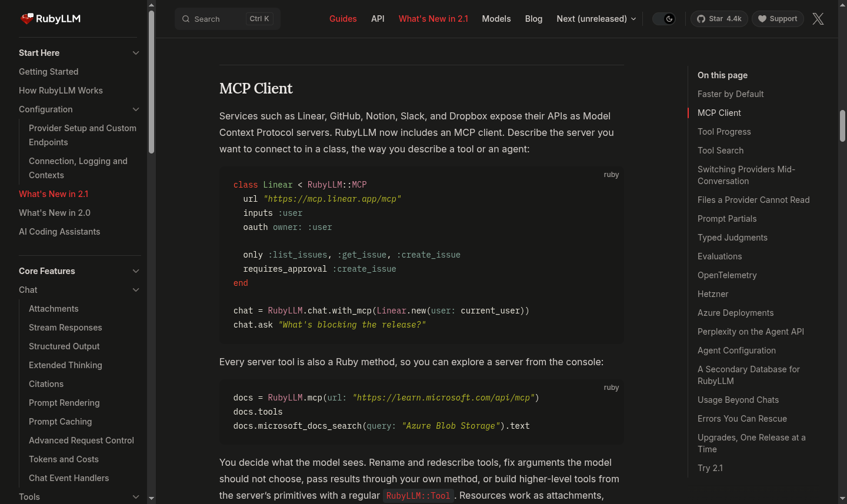Collapse the Chat submenu chevron

pyautogui.click(x=136, y=290)
